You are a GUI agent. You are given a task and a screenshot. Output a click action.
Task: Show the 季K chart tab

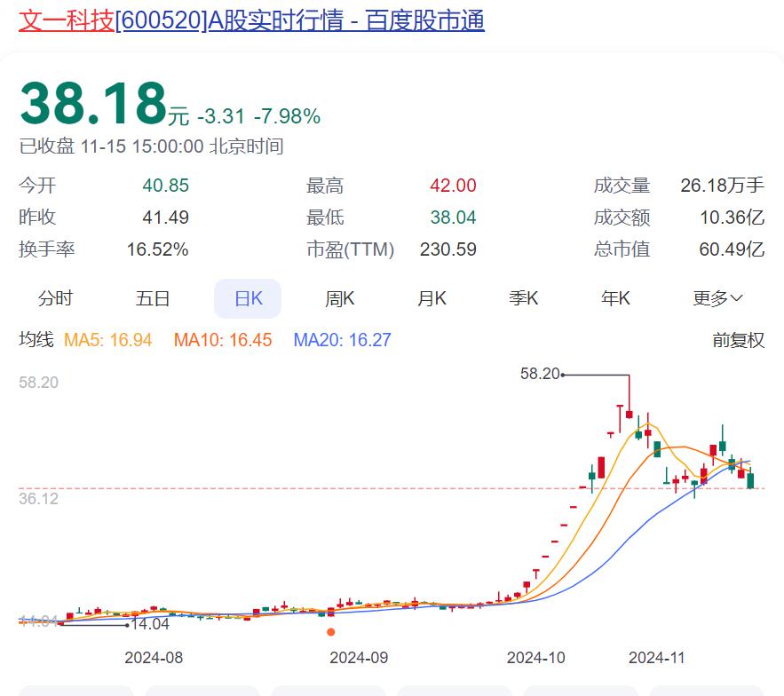click(524, 298)
